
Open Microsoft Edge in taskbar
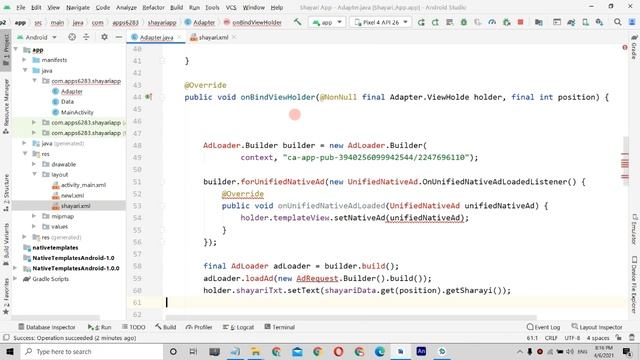[380, 351]
